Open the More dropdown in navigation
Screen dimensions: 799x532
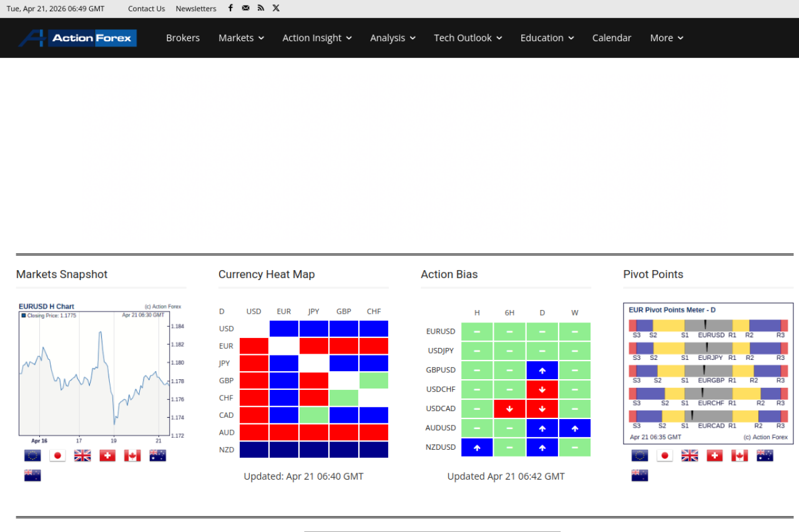click(x=666, y=38)
